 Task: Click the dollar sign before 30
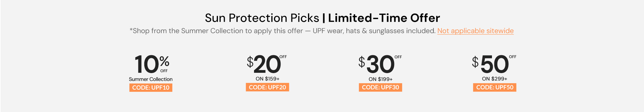362,62
